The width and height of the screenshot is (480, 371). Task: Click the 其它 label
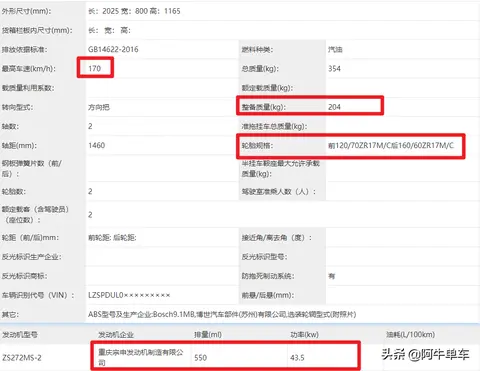(x=10, y=314)
